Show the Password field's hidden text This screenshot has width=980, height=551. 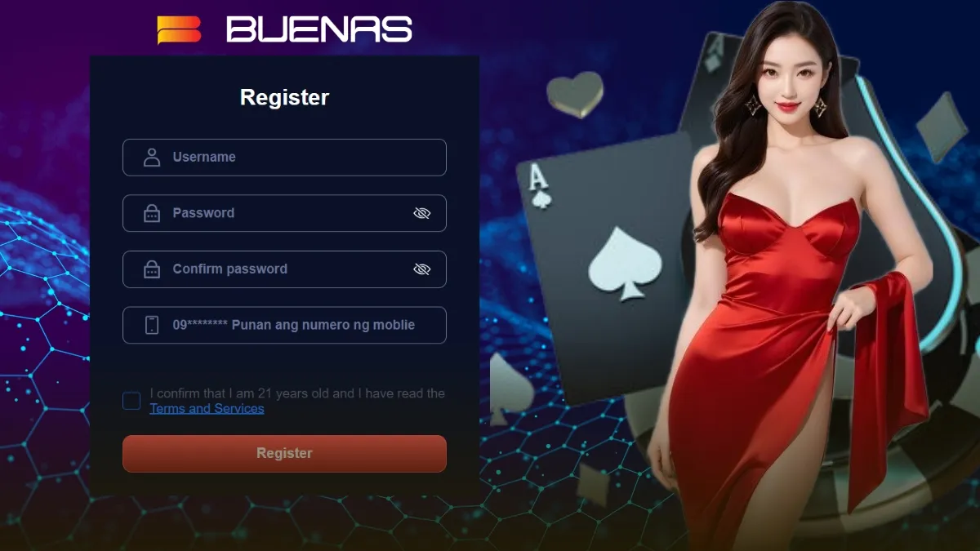coord(421,214)
